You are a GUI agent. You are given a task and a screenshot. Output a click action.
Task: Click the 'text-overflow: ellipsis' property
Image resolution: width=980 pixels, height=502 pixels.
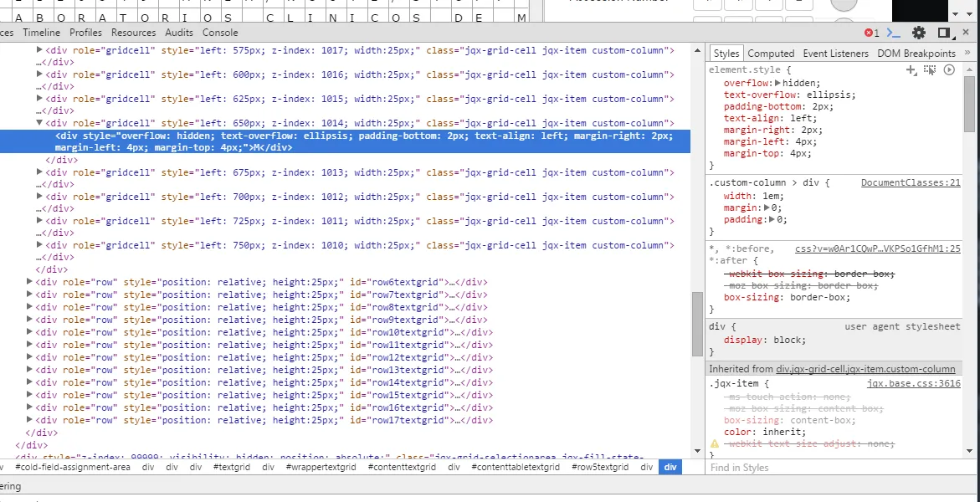point(789,95)
